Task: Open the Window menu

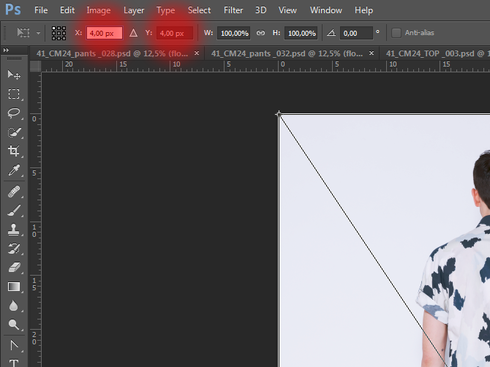Action: [x=326, y=10]
